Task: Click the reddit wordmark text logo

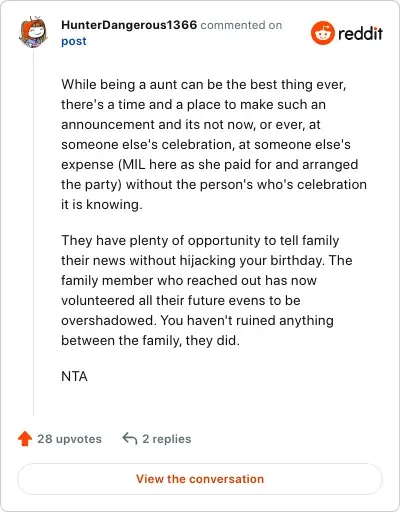Action: click(360, 33)
